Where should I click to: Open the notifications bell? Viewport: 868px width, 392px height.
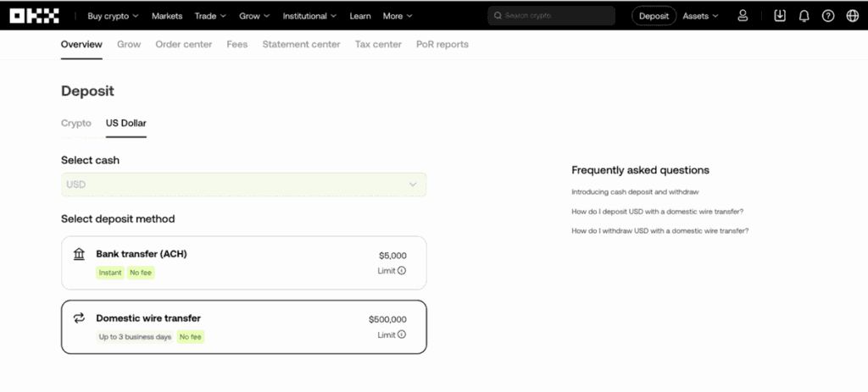(x=804, y=16)
